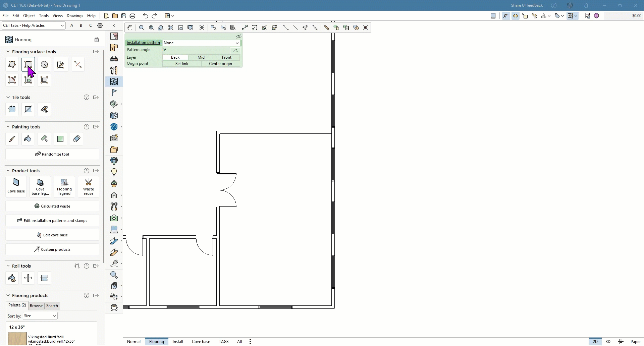Set layer to Front
Screen dimensions: 644x346
(227, 57)
